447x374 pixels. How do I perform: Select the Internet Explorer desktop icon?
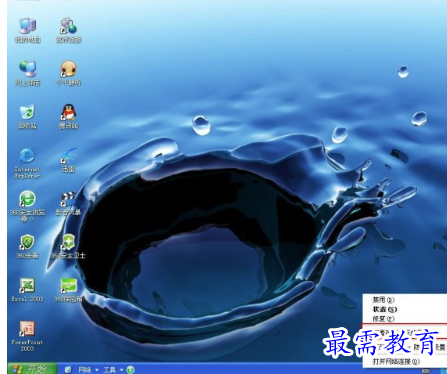27,163
